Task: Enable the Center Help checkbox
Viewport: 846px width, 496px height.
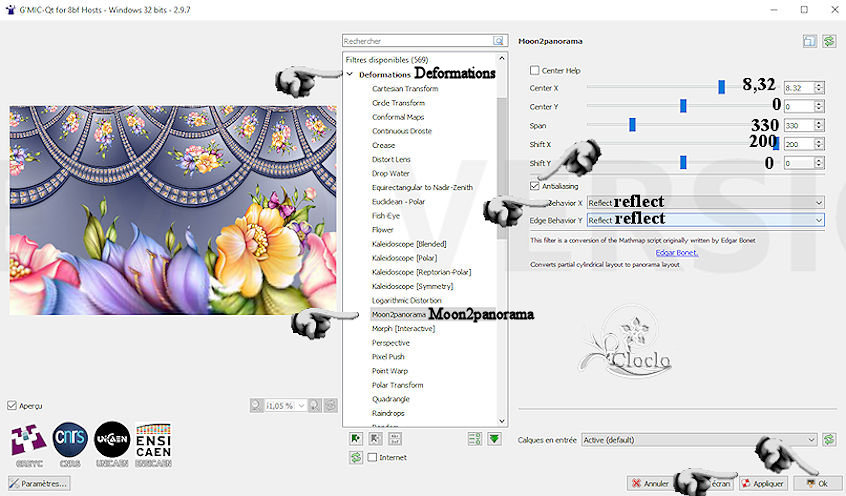Action: 534,71
